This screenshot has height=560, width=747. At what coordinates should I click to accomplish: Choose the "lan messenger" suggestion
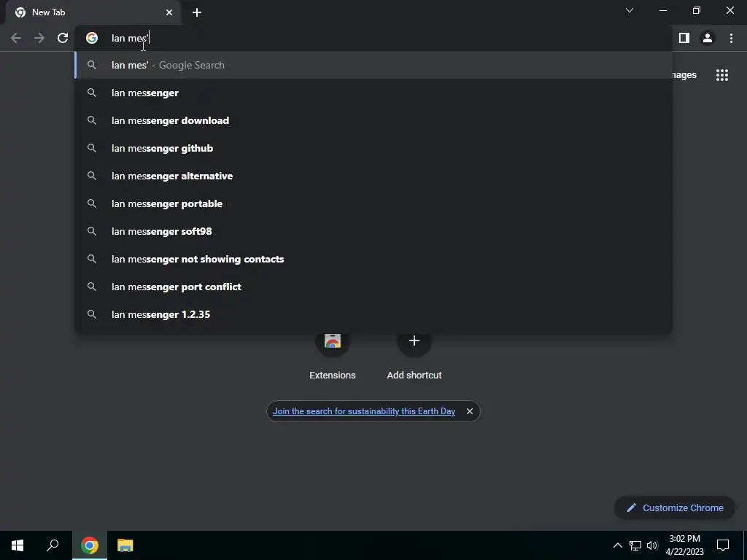(x=373, y=93)
